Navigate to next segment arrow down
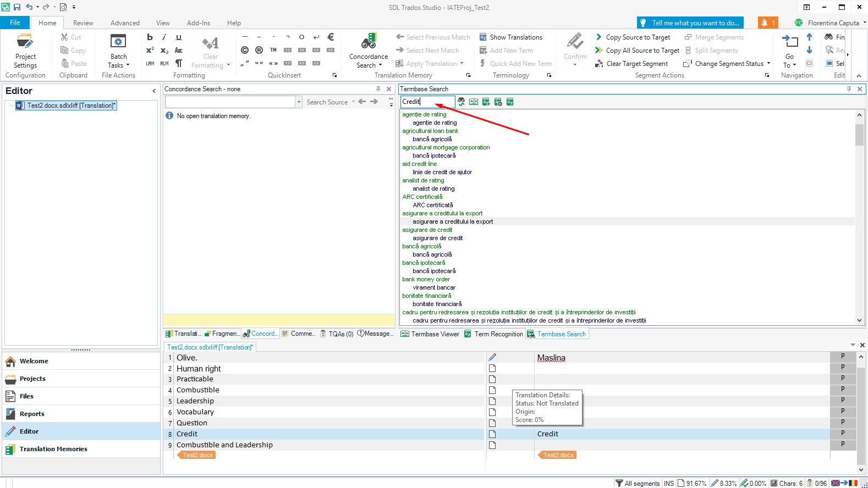The image size is (868, 488). (x=809, y=50)
